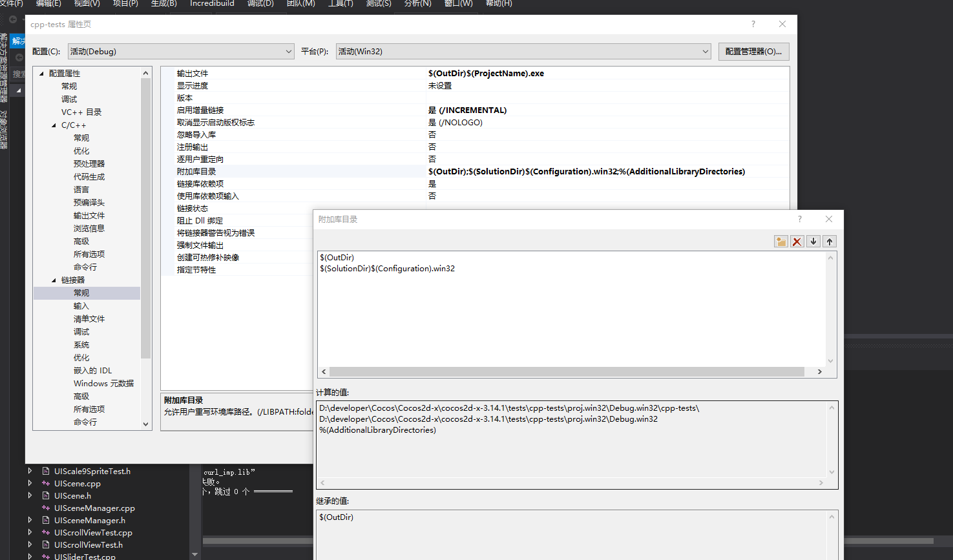Open the 分析(N) menu
953x560 pixels.
tap(417, 4)
